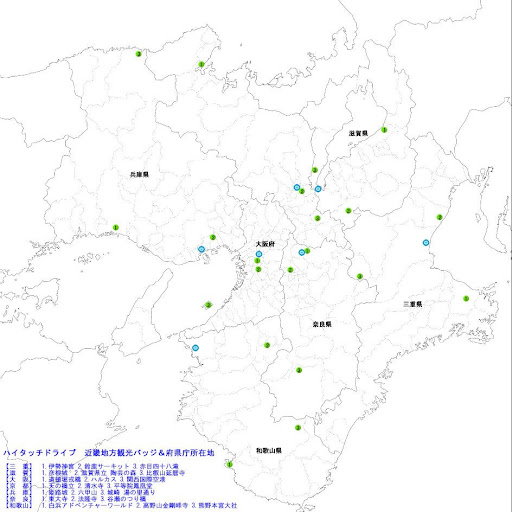Click the 滋賀県 prefecture label
The height and width of the screenshot is (512, 512).
[x=358, y=133]
